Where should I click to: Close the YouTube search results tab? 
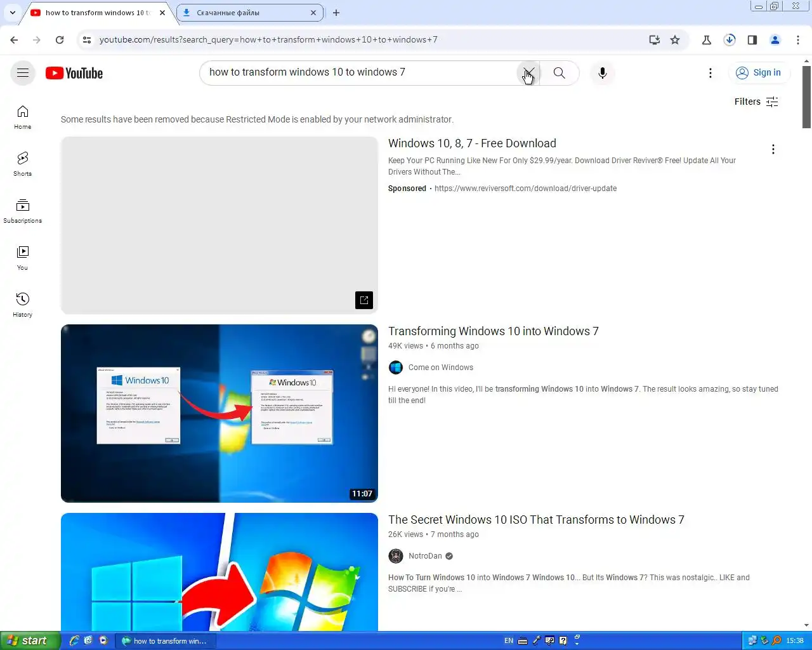(x=162, y=13)
